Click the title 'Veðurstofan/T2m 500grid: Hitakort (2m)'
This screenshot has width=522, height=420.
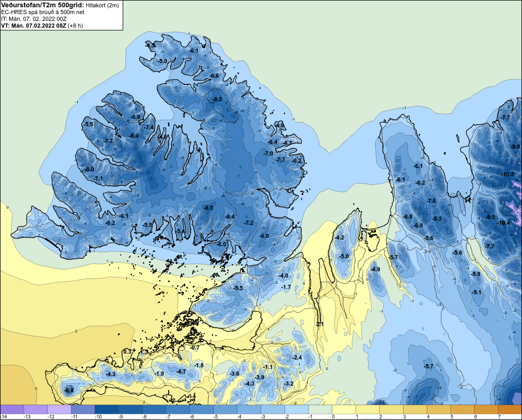click(x=60, y=5)
